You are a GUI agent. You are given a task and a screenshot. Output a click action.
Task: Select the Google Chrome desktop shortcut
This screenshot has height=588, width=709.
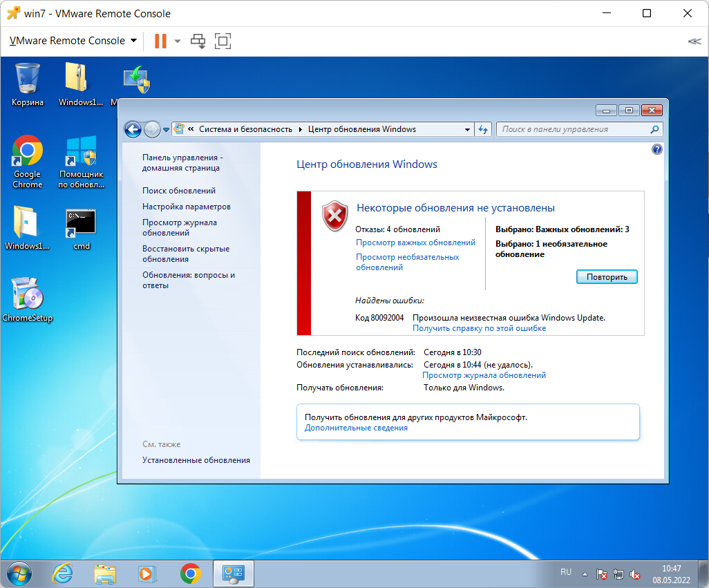click(27, 162)
